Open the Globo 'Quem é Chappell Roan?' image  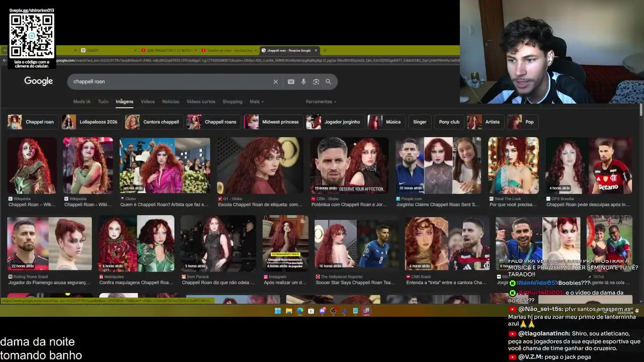coord(165,165)
